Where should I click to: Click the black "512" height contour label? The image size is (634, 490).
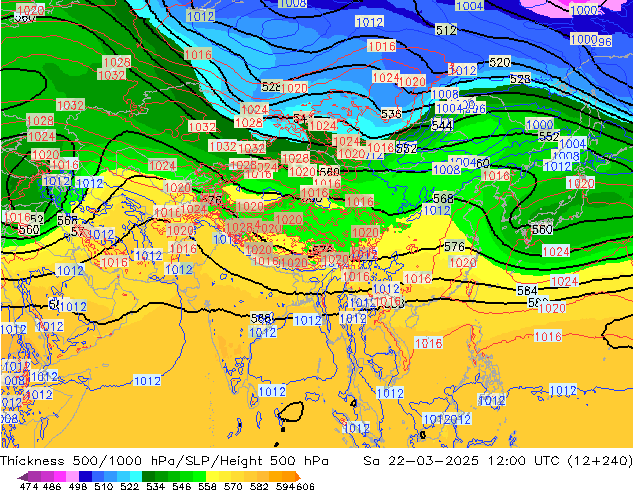[x=446, y=30]
